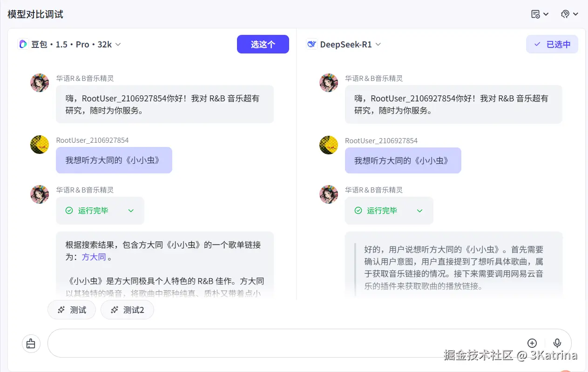Click the bot avatar beside the left greeting message
This screenshot has width=588, height=372.
click(x=40, y=82)
